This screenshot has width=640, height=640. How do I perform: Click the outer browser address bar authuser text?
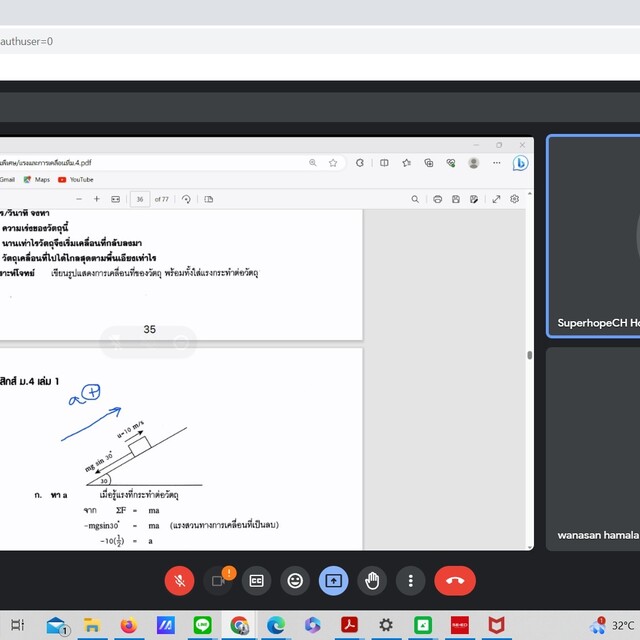coord(27,41)
